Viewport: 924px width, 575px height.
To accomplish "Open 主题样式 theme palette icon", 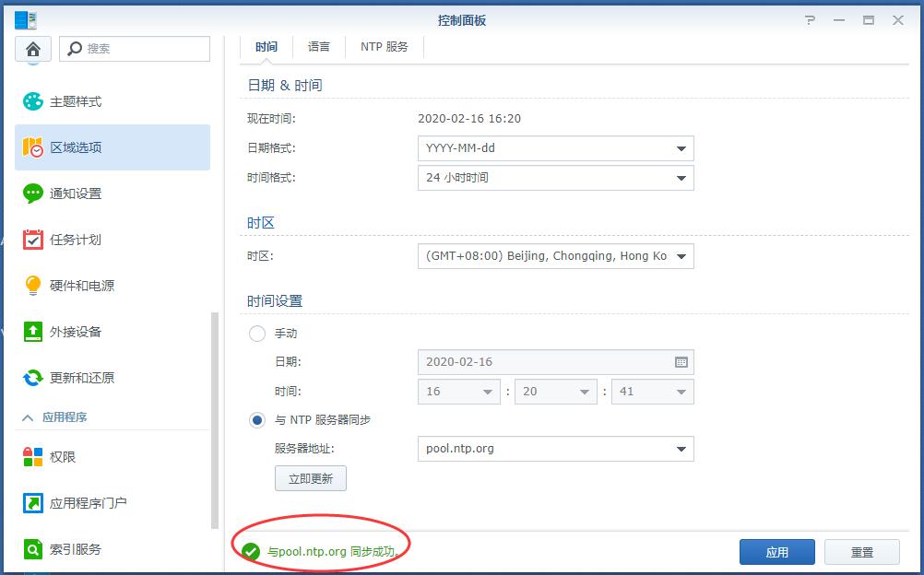I will click(x=33, y=101).
